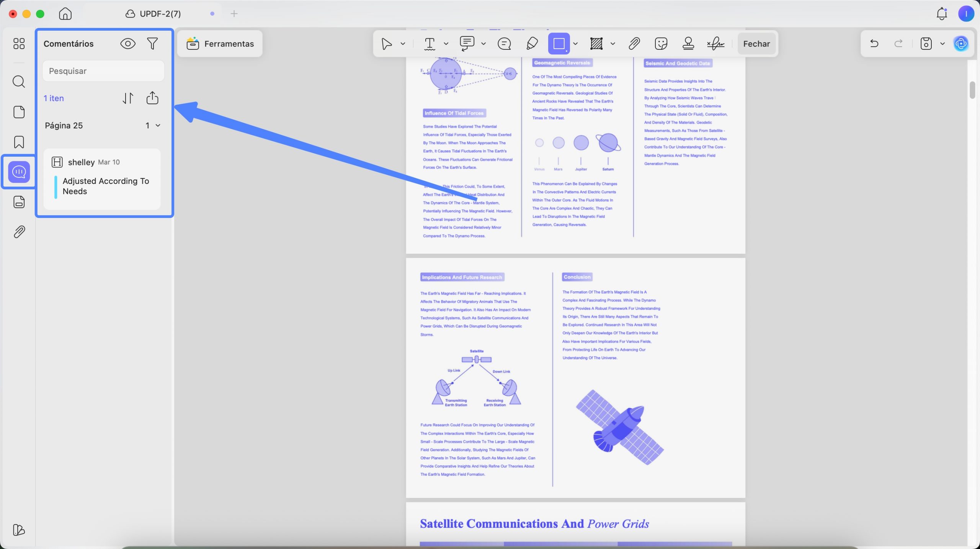Click the satellite illustration image
980x549 pixels.
pyautogui.click(x=620, y=427)
